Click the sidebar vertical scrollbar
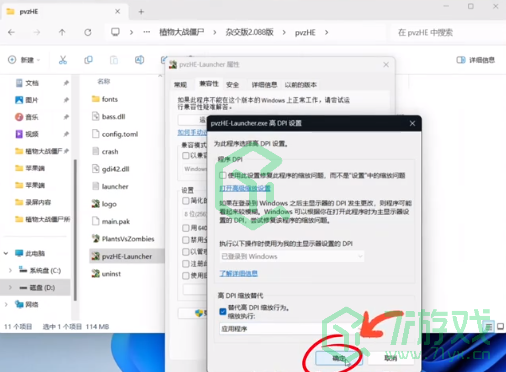 coord(75,230)
